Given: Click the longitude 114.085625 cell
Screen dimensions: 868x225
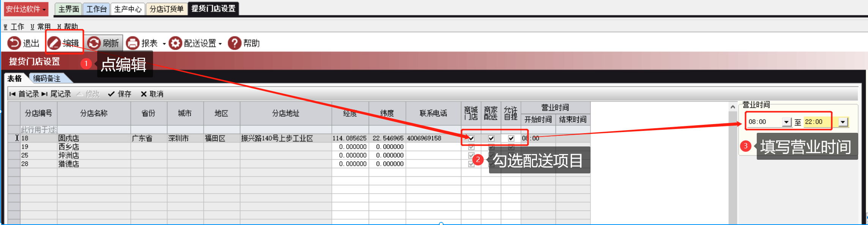Looking at the screenshot, I should [x=350, y=138].
